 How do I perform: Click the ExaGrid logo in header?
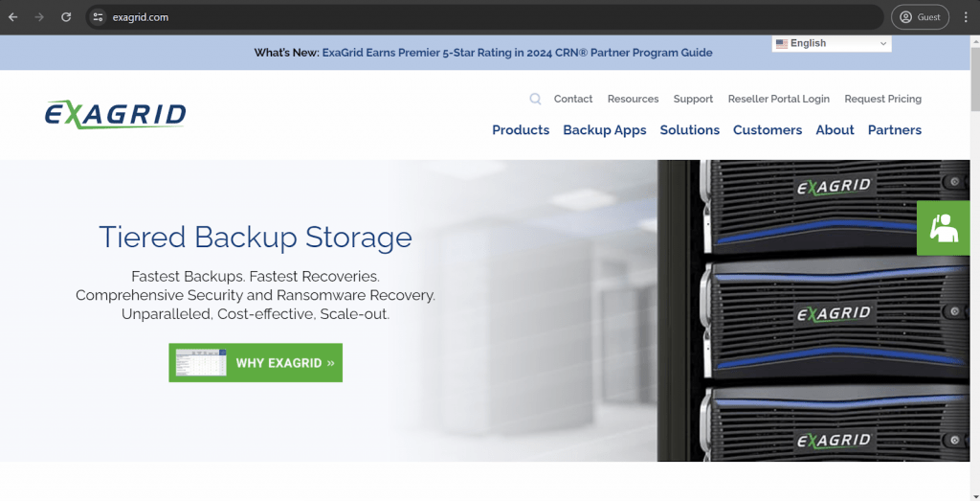(x=115, y=114)
